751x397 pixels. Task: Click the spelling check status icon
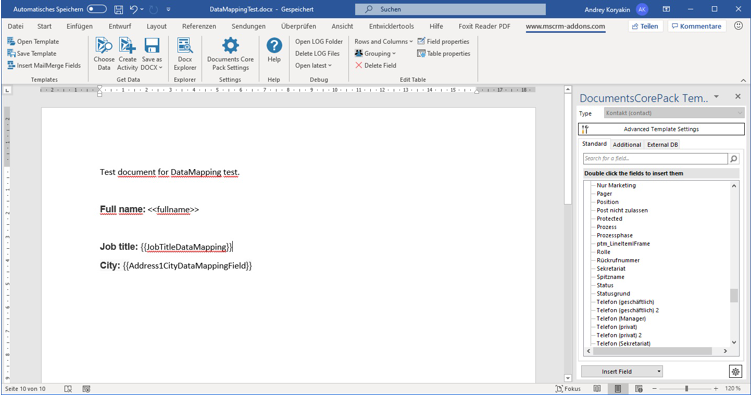pyautogui.click(x=68, y=389)
